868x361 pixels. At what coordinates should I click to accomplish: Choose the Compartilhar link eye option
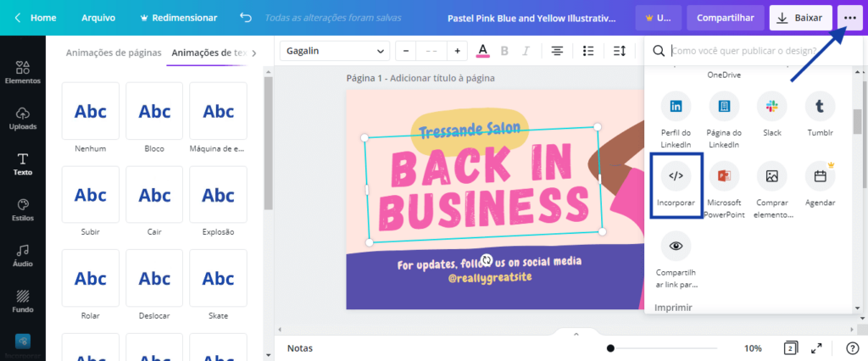676,260
